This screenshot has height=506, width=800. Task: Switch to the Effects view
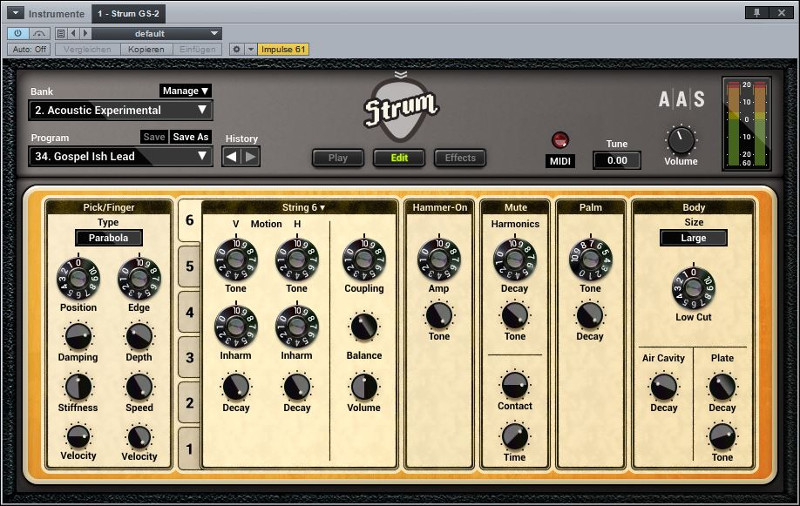click(x=460, y=158)
